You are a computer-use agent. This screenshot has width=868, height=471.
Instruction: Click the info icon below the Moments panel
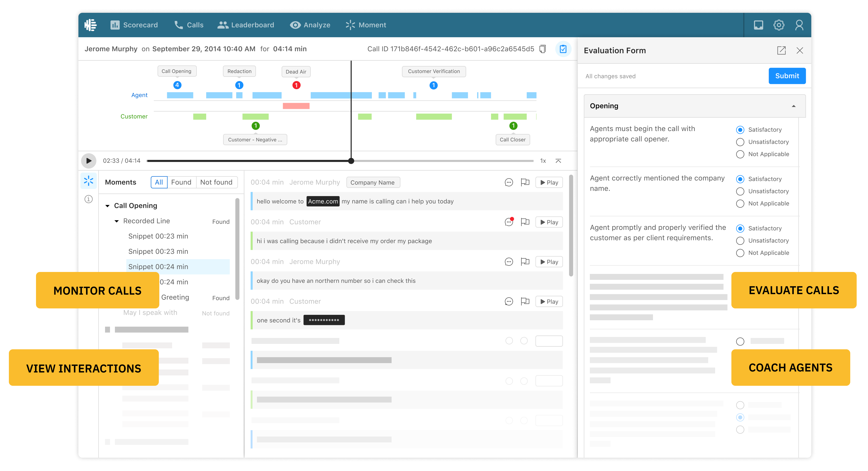(88, 199)
